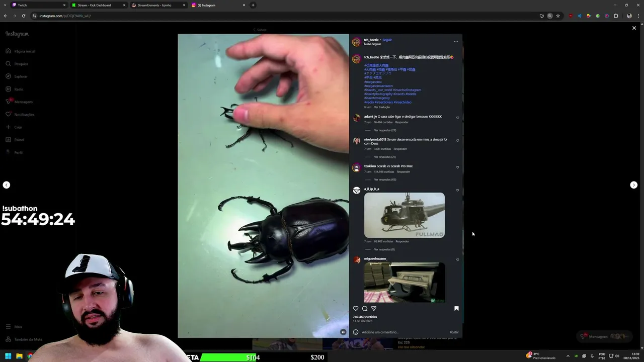Reply to adami_jv's comment

pyautogui.click(x=401, y=122)
